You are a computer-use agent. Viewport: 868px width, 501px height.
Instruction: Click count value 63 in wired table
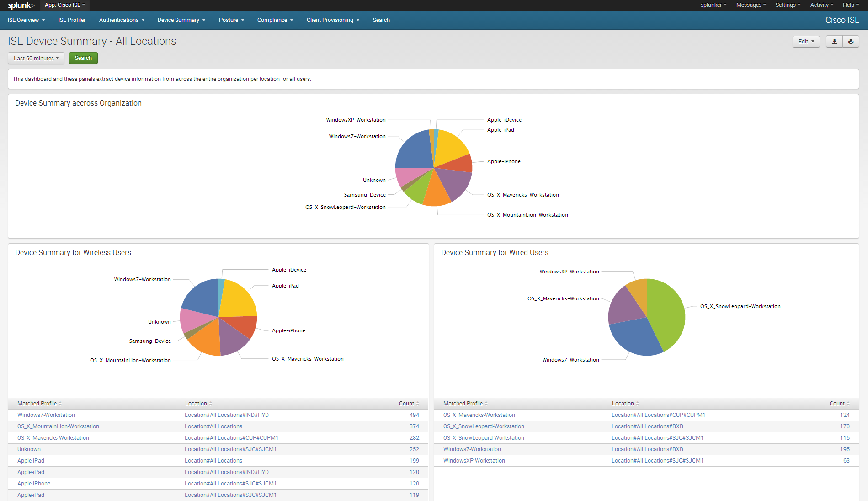point(847,461)
